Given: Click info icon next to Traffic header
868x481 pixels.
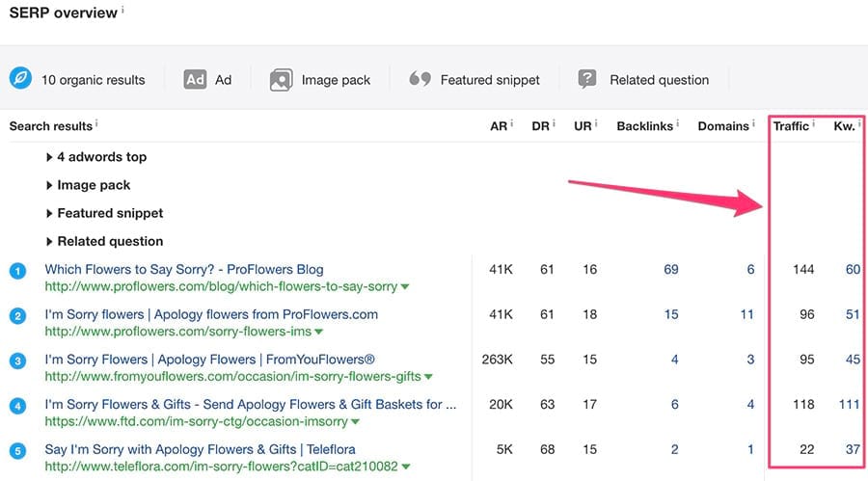Looking at the screenshot, I should (x=814, y=124).
